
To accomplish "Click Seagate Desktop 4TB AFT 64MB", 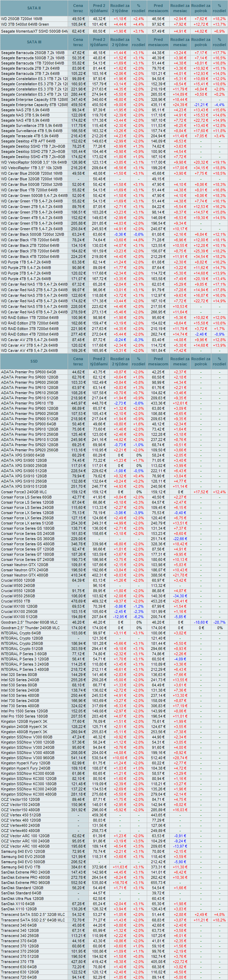I will tap(28, 141).
